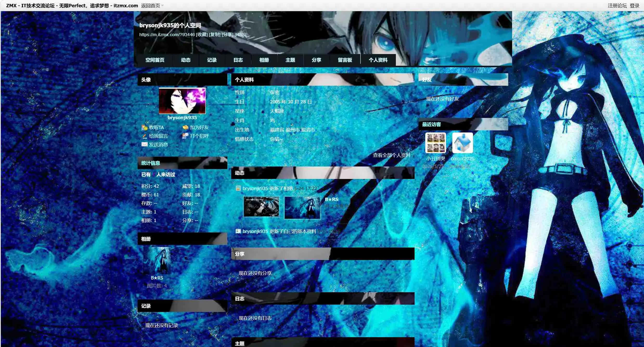Click the birthplace 福建省 福州市 福清市
Screen dimensions: 644x347
click(x=292, y=130)
